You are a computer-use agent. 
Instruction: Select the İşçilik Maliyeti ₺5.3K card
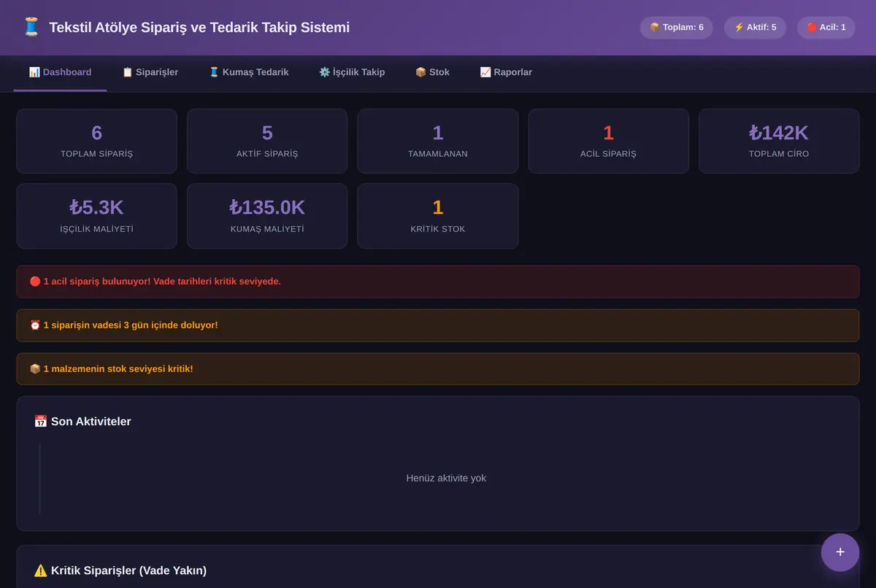[x=96, y=216]
